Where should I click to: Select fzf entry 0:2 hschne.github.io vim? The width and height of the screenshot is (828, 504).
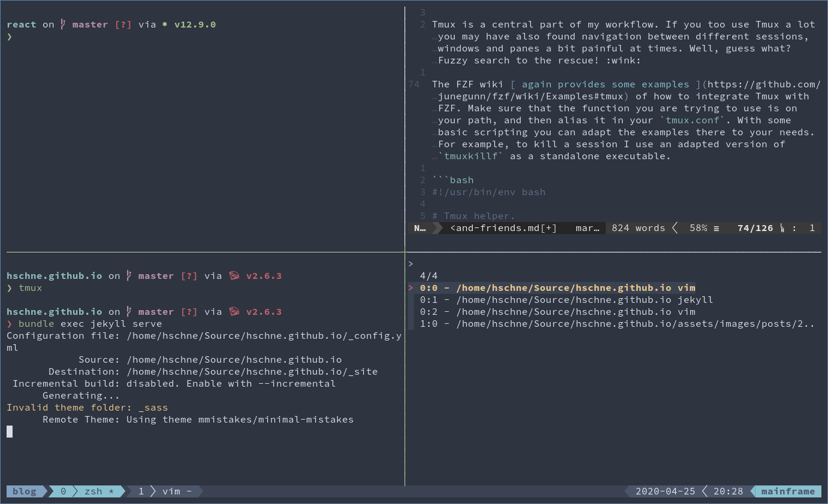tap(558, 312)
